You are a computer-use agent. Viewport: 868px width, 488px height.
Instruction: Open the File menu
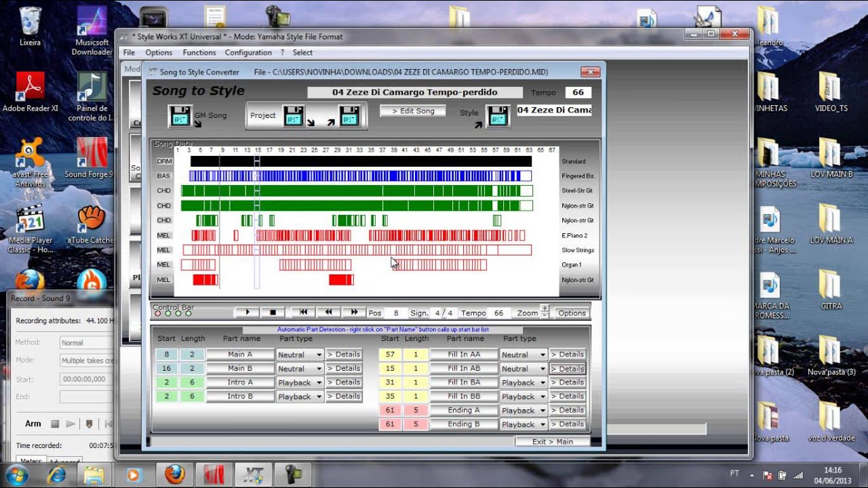coord(129,52)
